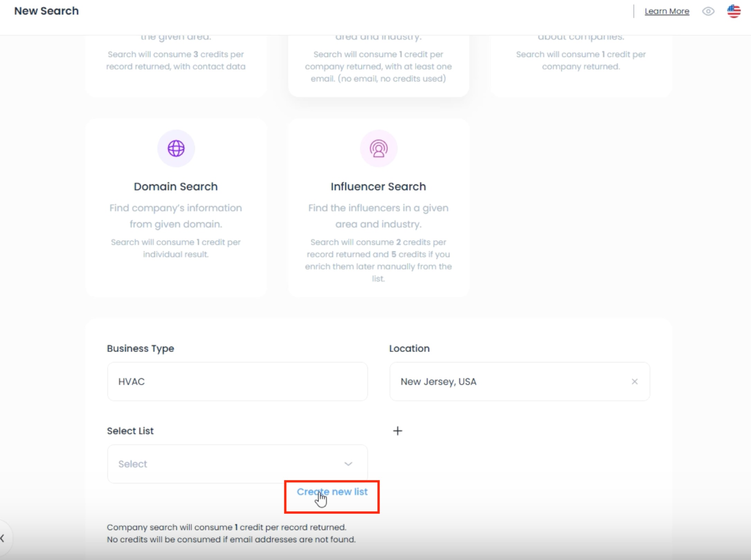Click the New Search page heading

click(46, 11)
